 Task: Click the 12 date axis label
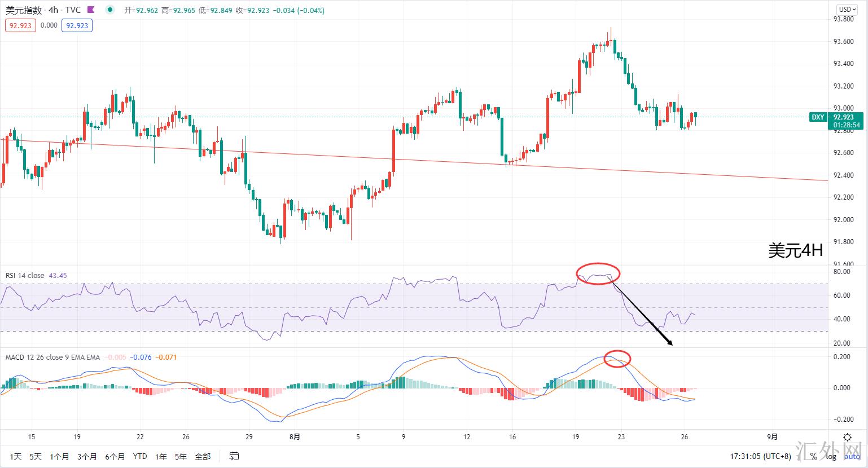(x=467, y=436)
